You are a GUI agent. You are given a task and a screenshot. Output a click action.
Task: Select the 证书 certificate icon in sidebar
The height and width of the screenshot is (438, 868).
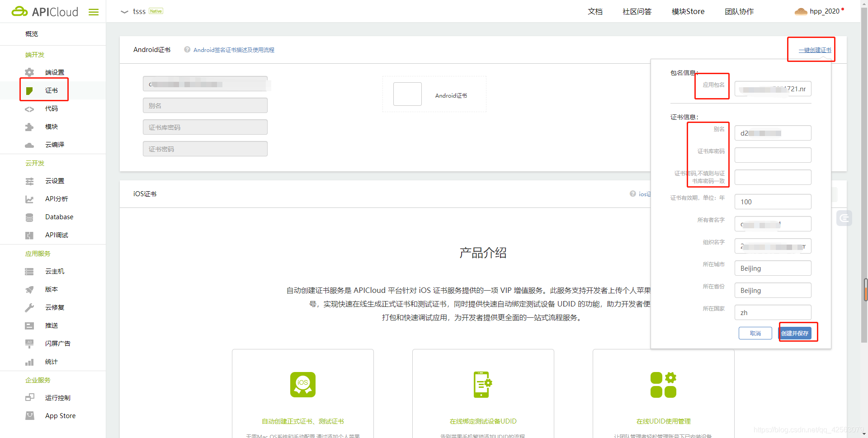tap(29, 91)
